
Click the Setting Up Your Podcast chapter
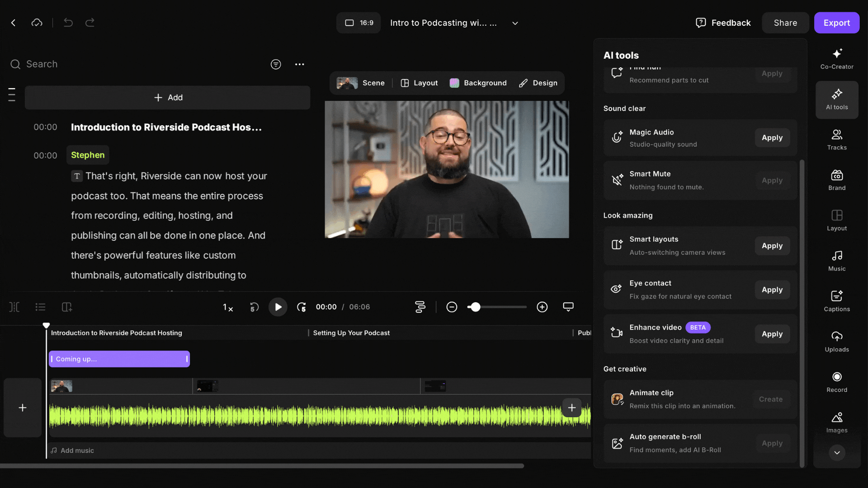click(x=351, y=333)
